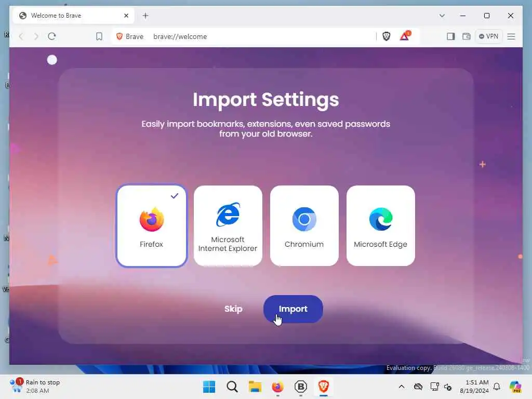Click the cloud sync tray icon
Image resolution: width=532 pixels, height=399 pixels.
coord(418,387)
